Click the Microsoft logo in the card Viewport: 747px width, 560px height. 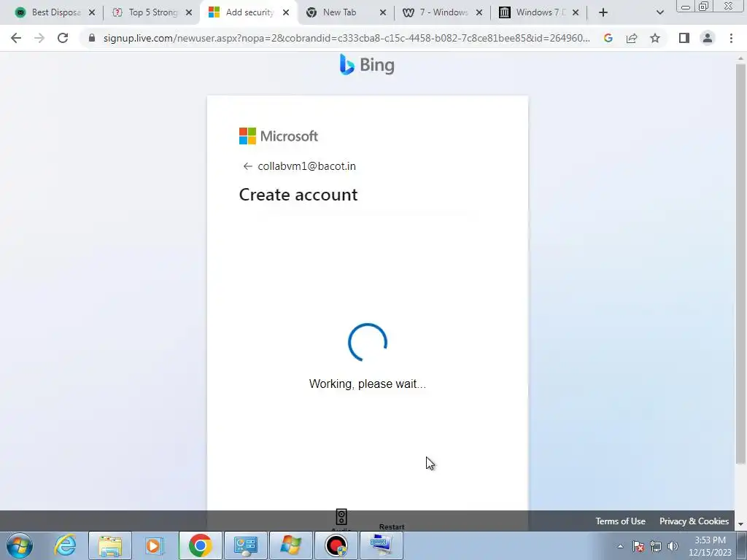point(279,136)
